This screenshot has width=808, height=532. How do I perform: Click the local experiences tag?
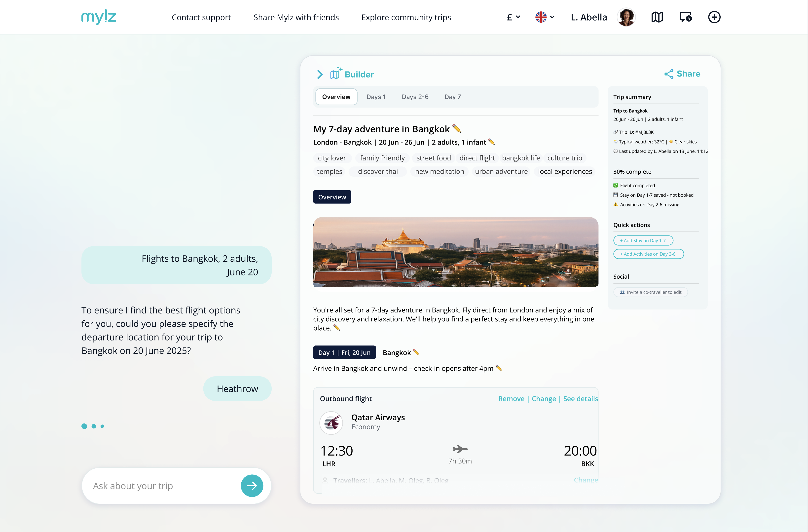(x=565, y=171)
